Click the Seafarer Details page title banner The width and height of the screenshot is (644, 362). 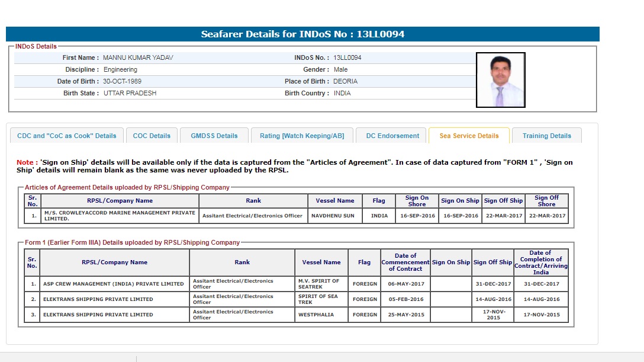[x=302, y=34]
